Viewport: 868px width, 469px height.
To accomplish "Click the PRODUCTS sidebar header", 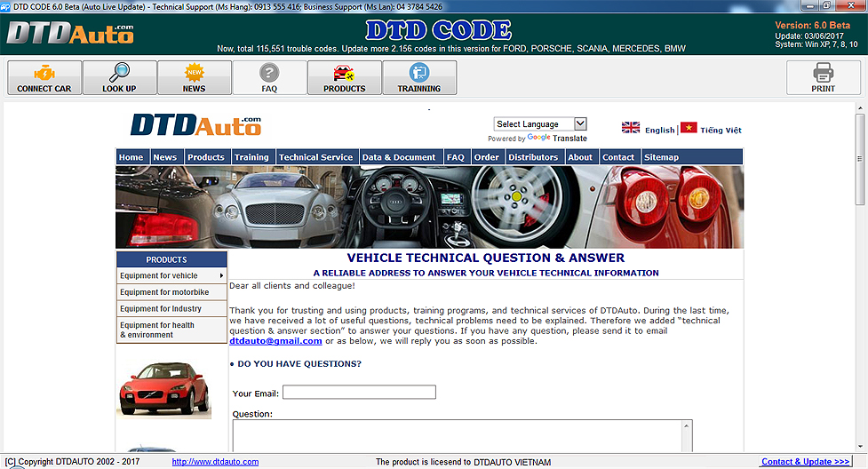I will tap(171, 259).
